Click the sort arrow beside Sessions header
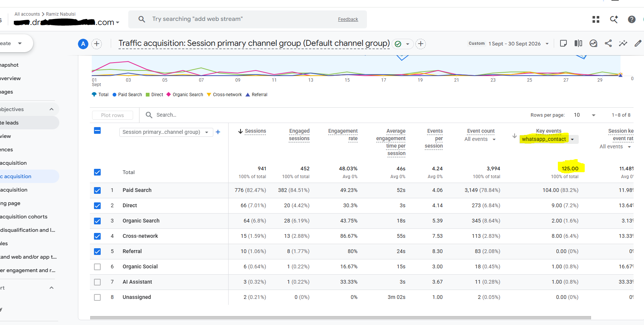 coord(241,131)
